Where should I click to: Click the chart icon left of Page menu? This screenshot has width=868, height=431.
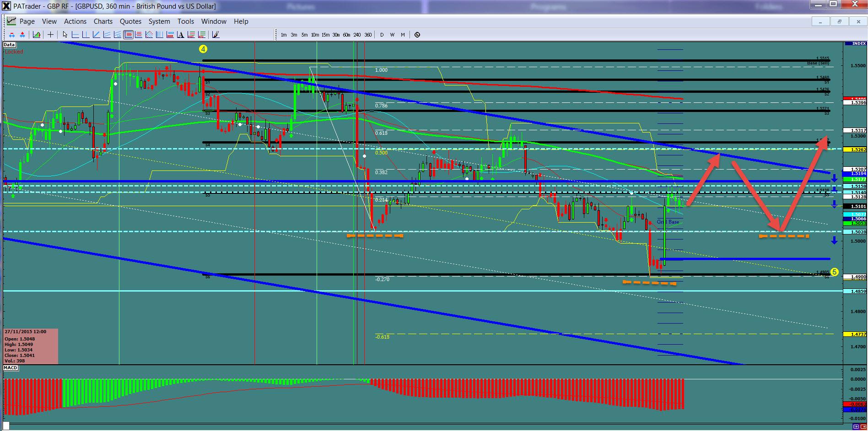click(x=11, y=21)
